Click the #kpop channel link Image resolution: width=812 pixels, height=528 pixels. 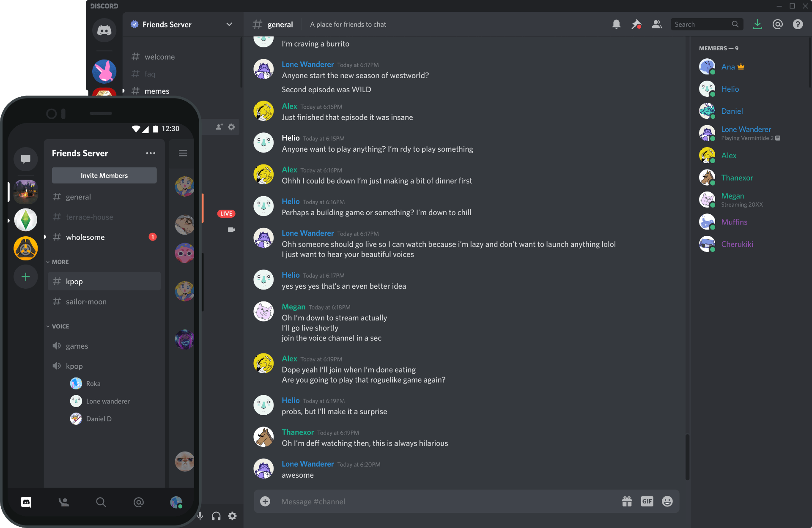[104, 281]
